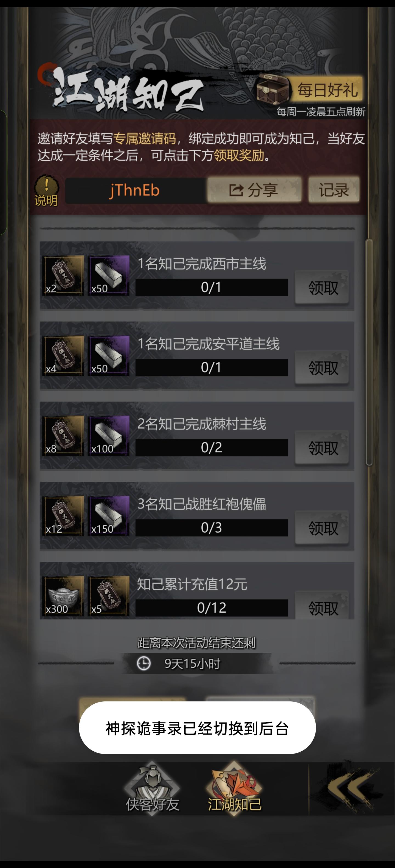The height and width of the screenshot is (868, 395).
Task: Tap the x100 silver bar reward icon
Action: pos(108,436)
